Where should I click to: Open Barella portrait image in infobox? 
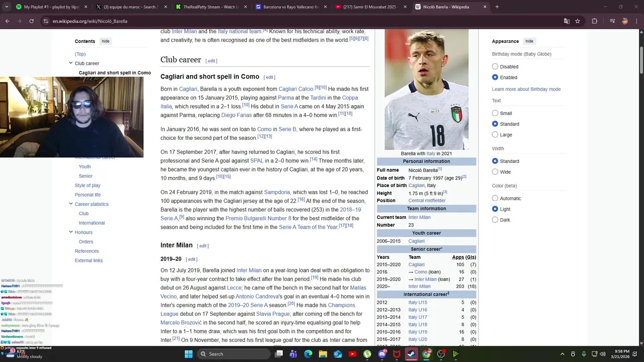(x=426, y=89)
